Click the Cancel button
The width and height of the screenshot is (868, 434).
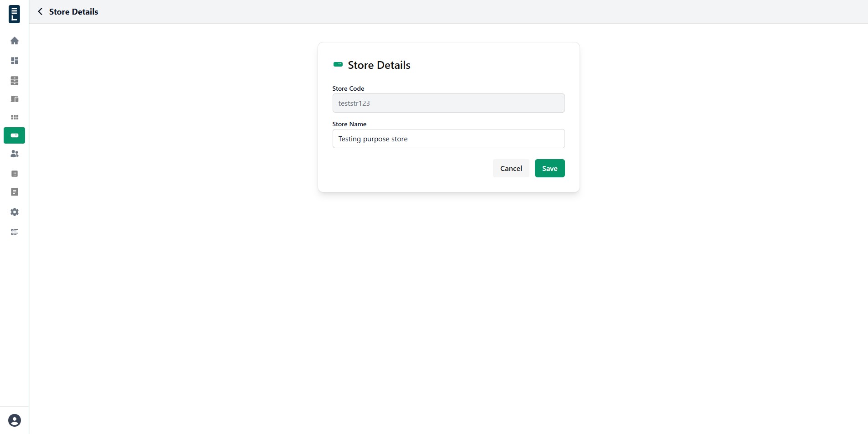(511, 168)
